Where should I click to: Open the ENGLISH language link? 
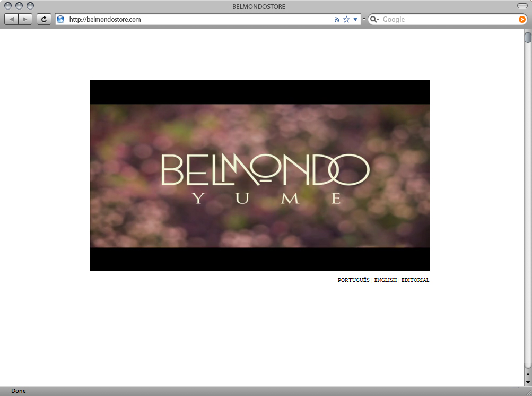(x=386, y=280)
